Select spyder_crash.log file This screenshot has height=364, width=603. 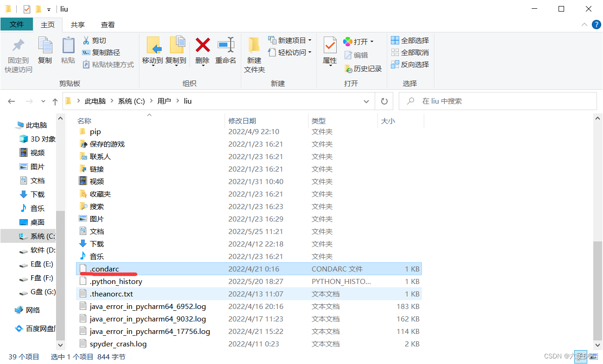[x=249, y=344]
